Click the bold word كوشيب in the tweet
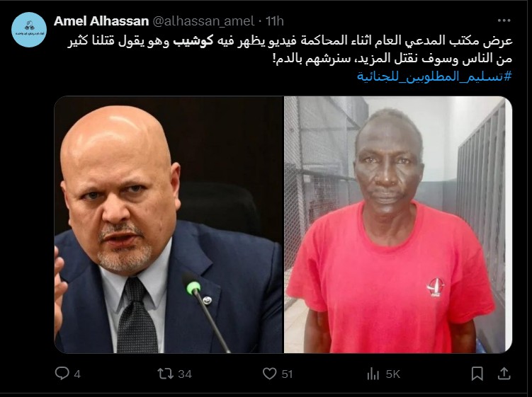This screenshot has height=397, width=532. tap(193, 40)
